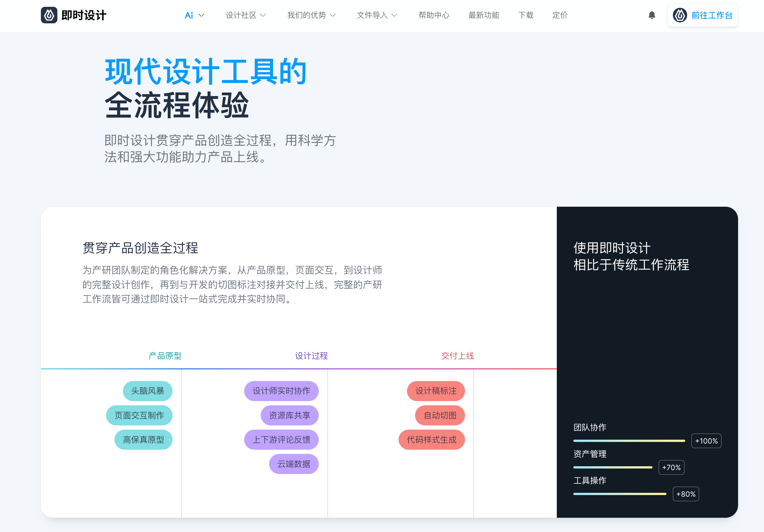This screenshot has width=764, height=532.
Task: Click the 上下游评论反馈 tag
Action: coord(281,440)
